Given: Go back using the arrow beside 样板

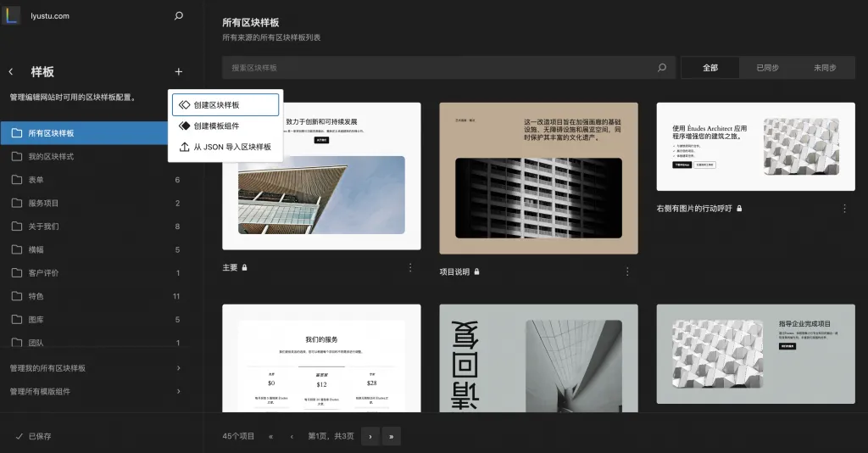Looking at the screenshot, I should click(x=11, y=72).
